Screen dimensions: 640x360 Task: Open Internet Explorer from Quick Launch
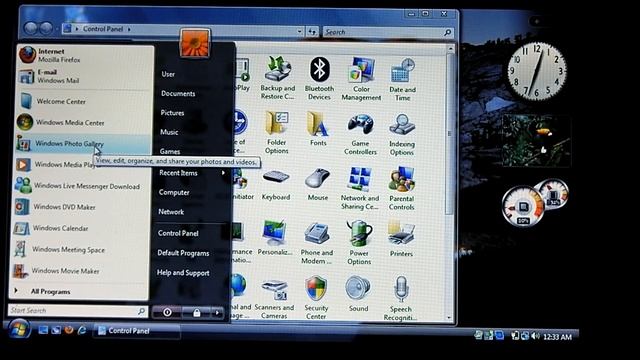[x=82, y=329]
